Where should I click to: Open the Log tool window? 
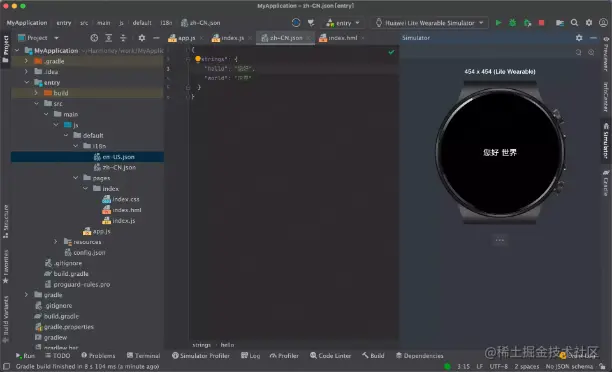(x=250, y=356)
